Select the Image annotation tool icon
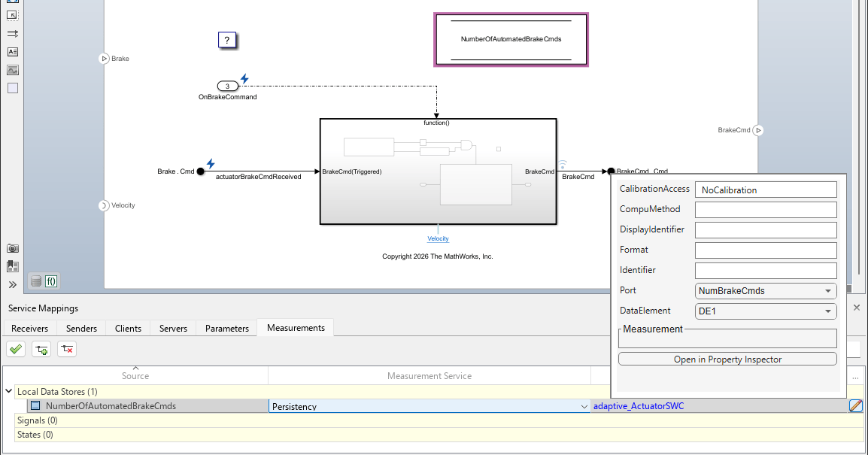The height and width of the screenshot is (455, 868). coord(12,70)
